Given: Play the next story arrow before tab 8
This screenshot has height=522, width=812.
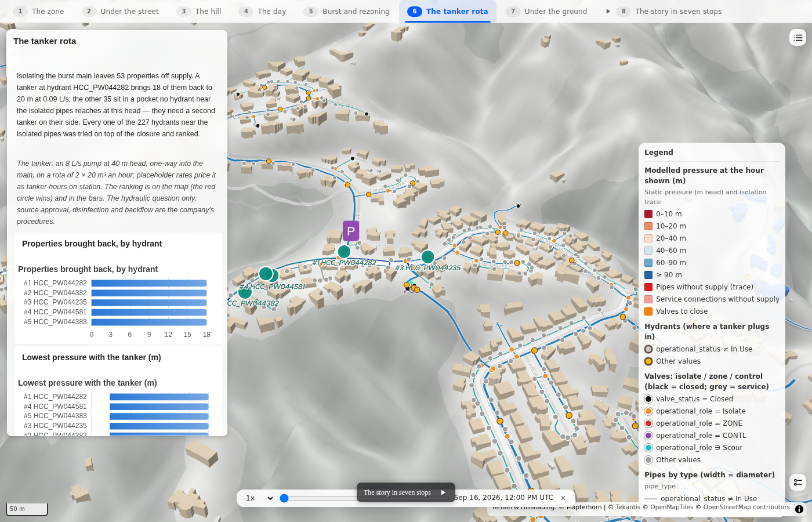Looking at the screenshot, I should click(x=608, y=11).
